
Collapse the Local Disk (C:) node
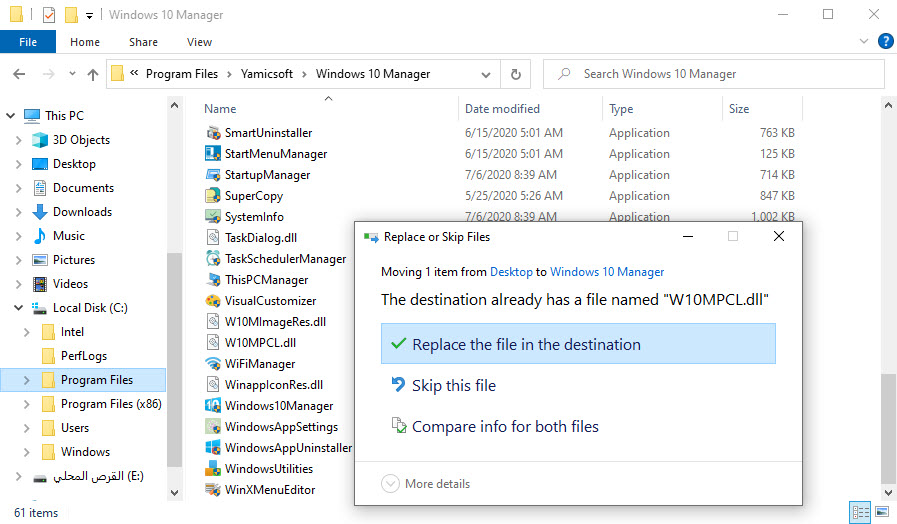[18, 308]
